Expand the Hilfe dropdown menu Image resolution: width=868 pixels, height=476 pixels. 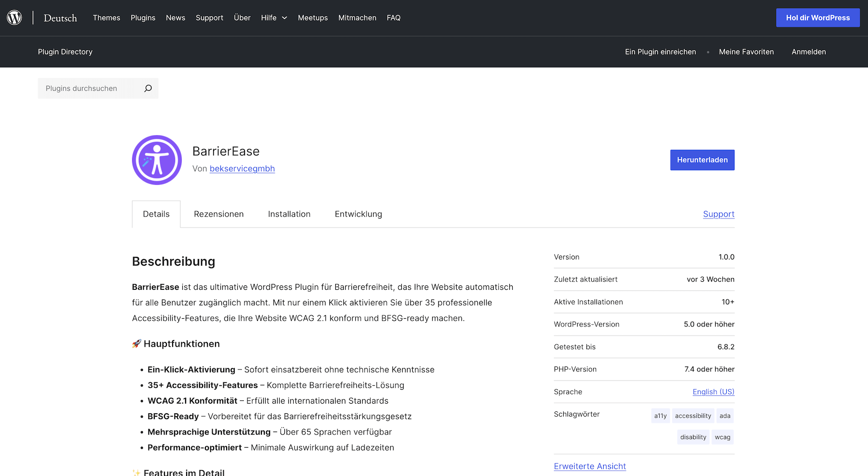tap(274, 18)
